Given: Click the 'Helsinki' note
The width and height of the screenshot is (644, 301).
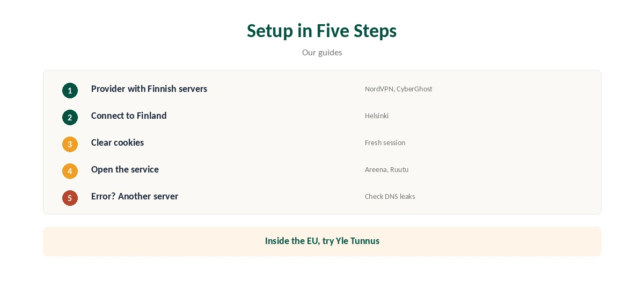Looking at the screenshot, I should point(377,116).
